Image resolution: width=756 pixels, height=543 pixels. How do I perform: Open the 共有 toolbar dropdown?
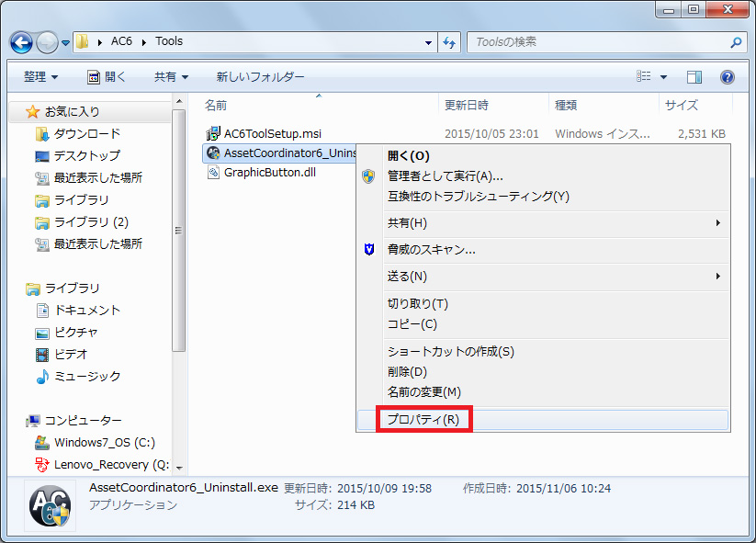171,76
